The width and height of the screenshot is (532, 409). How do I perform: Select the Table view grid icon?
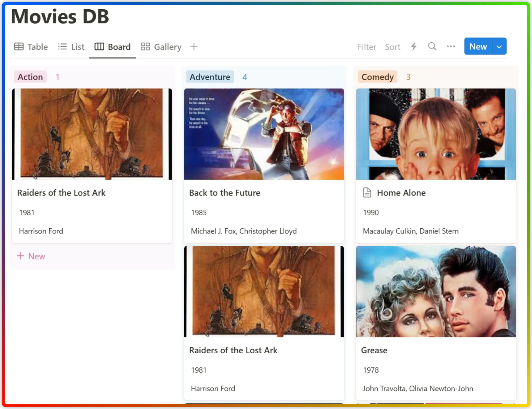point(19,46)
